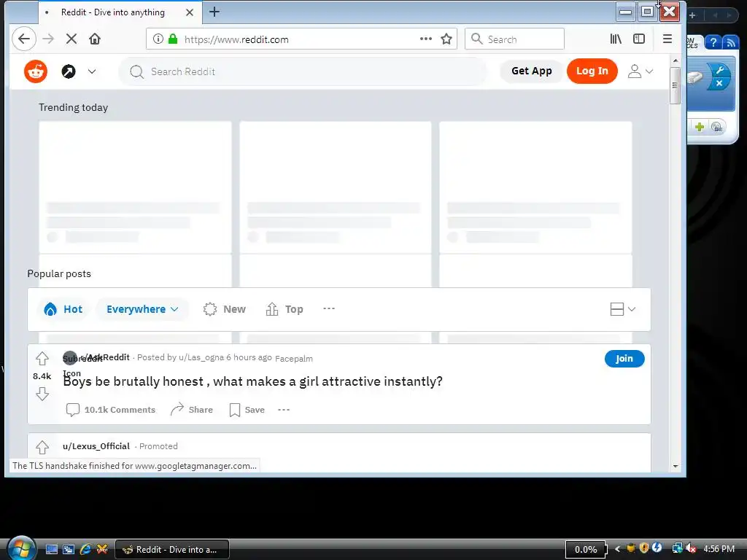
Task: Open a new tab with the plus button
Action: 214,12
